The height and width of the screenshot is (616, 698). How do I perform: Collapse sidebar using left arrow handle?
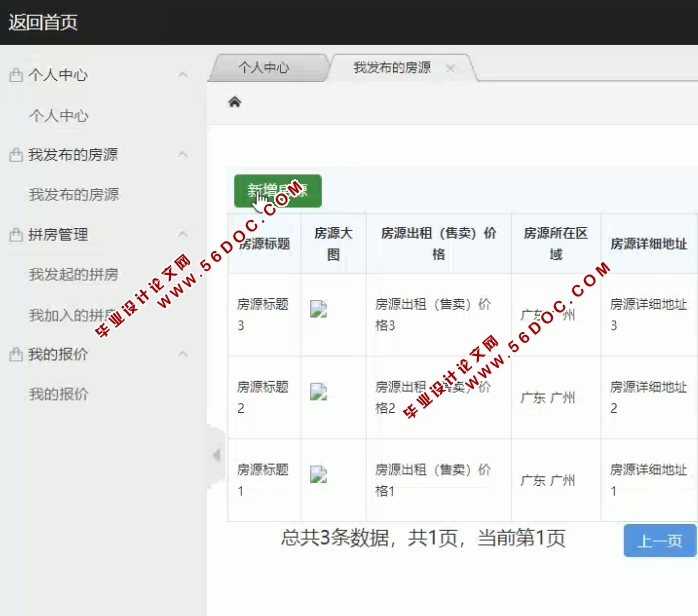point(217,455)
